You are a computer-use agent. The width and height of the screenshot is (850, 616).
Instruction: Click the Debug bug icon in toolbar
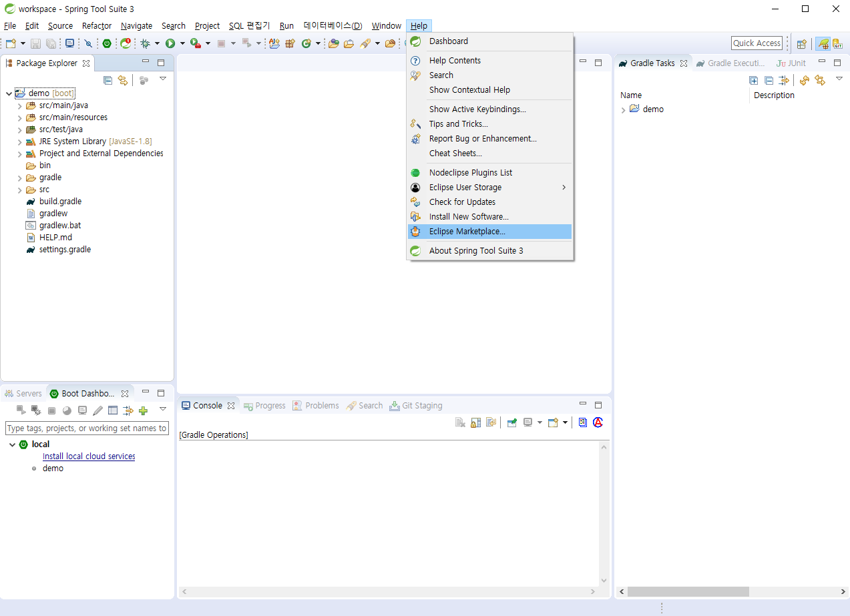click(x=145, y=43)
